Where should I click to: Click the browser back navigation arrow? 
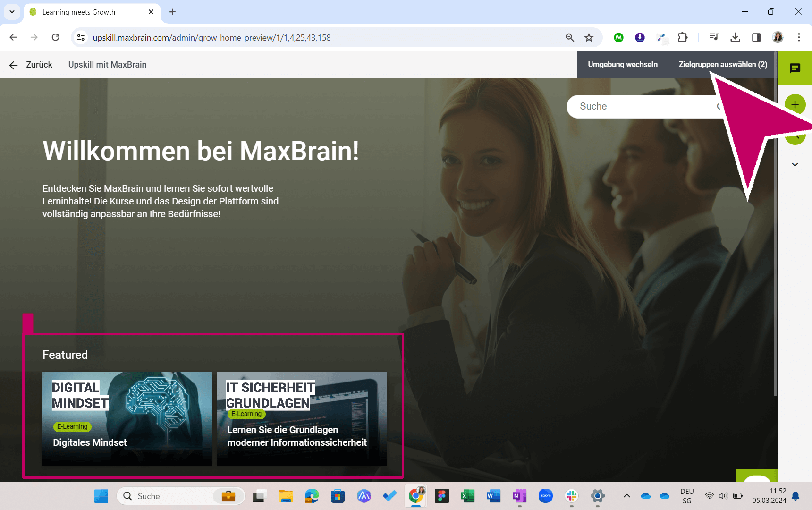13,37
